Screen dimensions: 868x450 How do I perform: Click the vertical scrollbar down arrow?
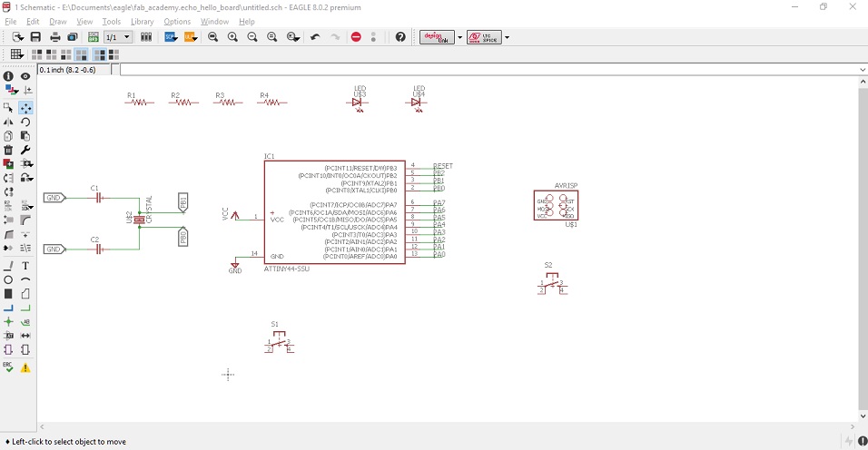(x=863, y=416)
